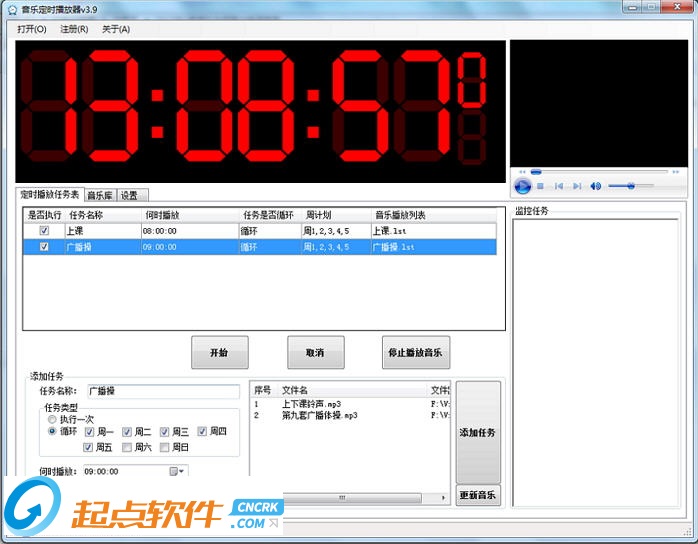
Task: Toggle the 周三 checkbox
Action: [x=164, y=432]
